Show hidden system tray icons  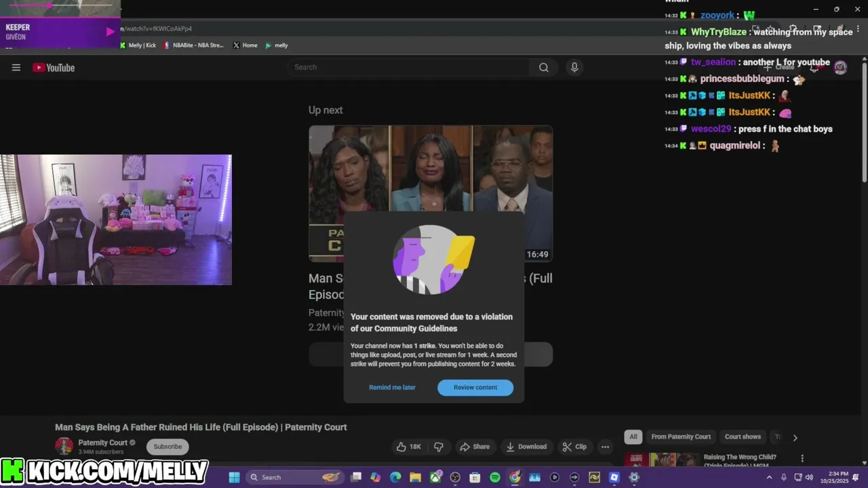click(x=769, y=477)
